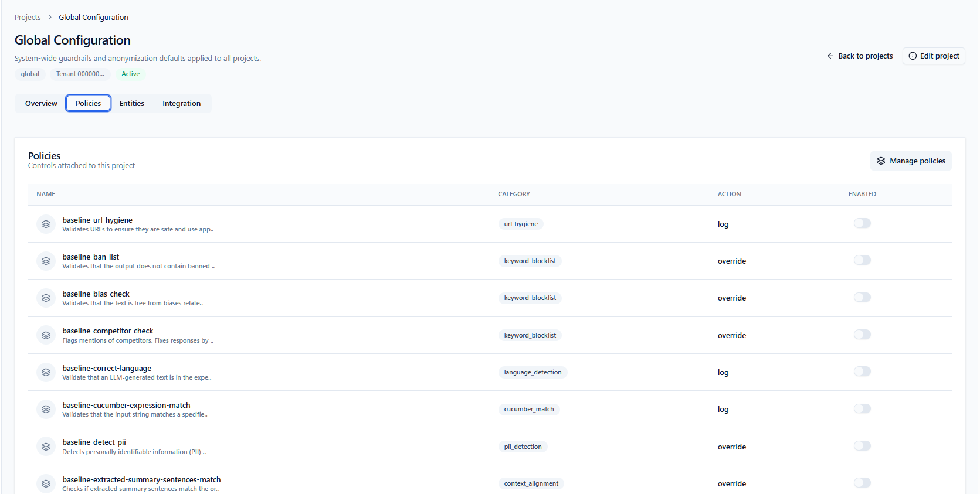This screenshot has height=494, width=980.
Task: Click the pii_detection category tag
Action: coord(523,447)
